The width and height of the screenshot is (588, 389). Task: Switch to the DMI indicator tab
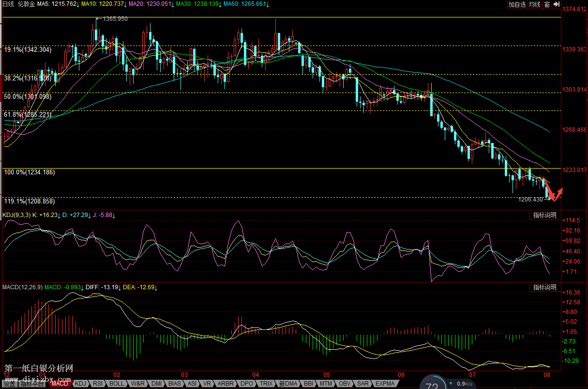[157, 384]
